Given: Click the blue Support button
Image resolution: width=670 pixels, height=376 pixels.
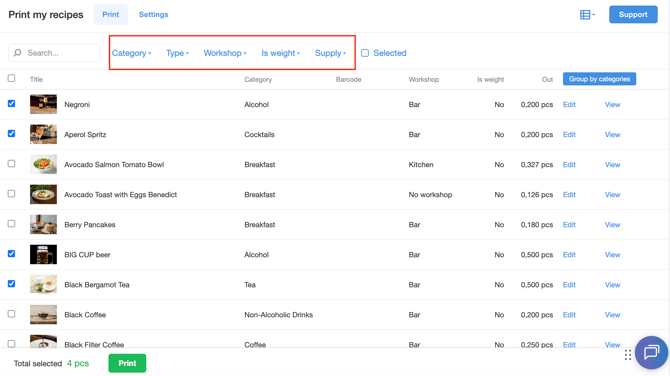Looking at the screenshot, I should pos(633,15).
